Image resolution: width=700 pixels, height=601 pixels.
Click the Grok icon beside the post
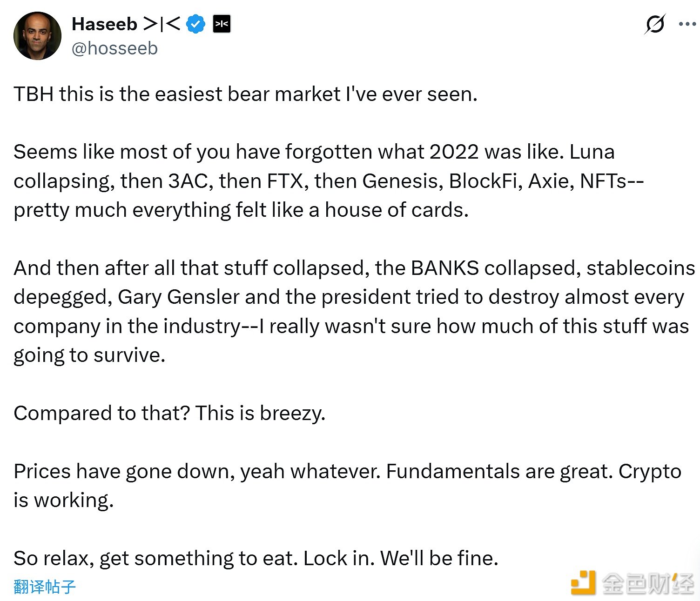(x=655, y=24)
